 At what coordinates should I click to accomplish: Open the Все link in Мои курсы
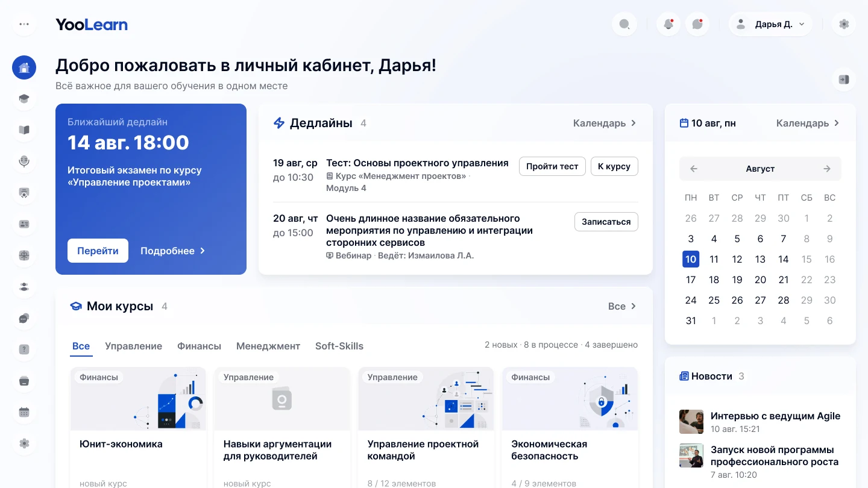(622, 306)
